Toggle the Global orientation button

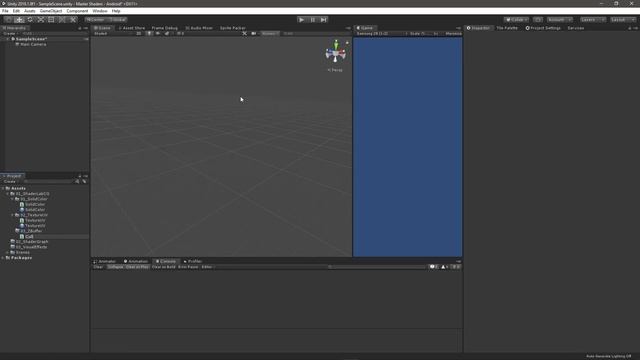[117, 20]
